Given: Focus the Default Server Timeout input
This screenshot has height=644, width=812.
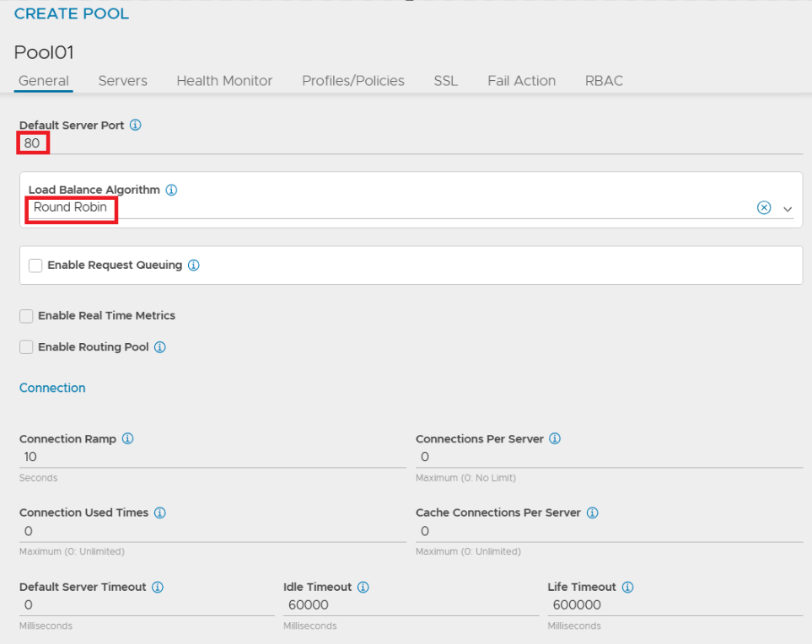Looking at the screenshot, I should pyautogui.click(x=147, y=605).
